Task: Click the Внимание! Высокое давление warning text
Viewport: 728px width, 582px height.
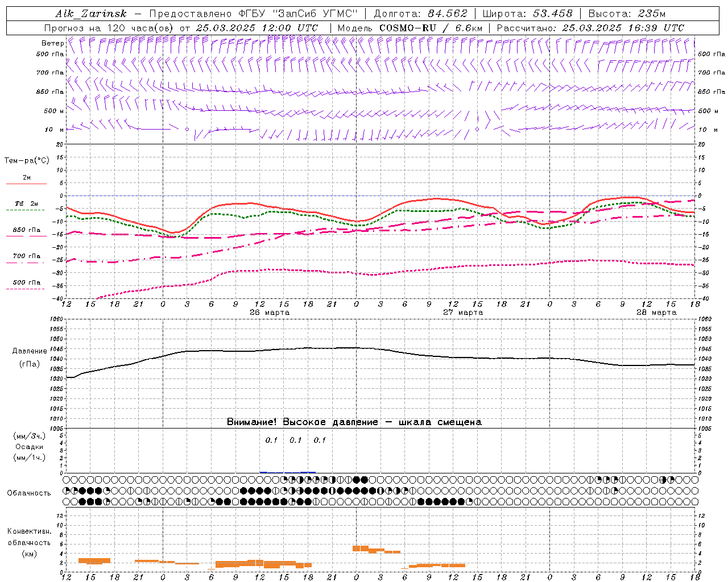Action: coord(354,422)
